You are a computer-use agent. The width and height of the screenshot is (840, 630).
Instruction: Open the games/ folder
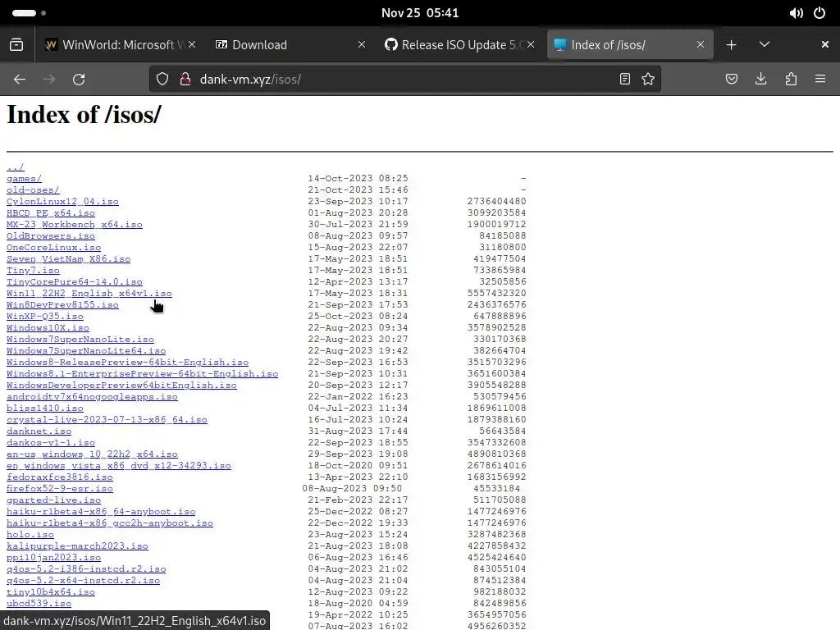24,178
